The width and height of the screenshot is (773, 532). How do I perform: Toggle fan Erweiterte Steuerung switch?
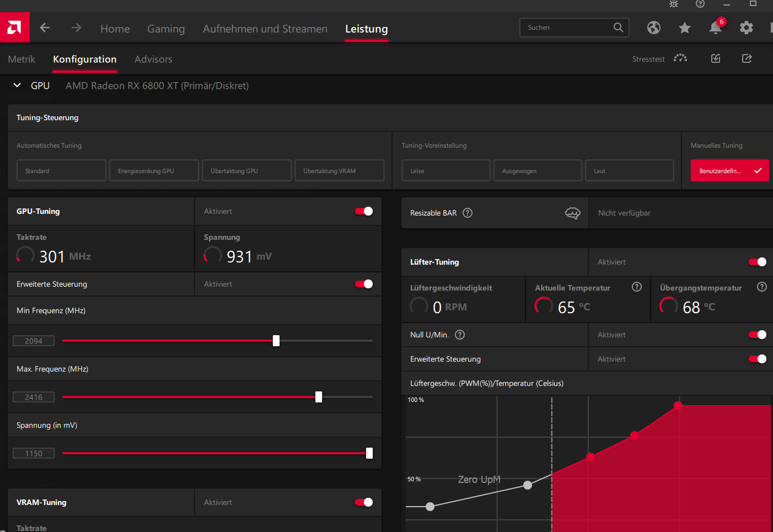coord(758,359)
